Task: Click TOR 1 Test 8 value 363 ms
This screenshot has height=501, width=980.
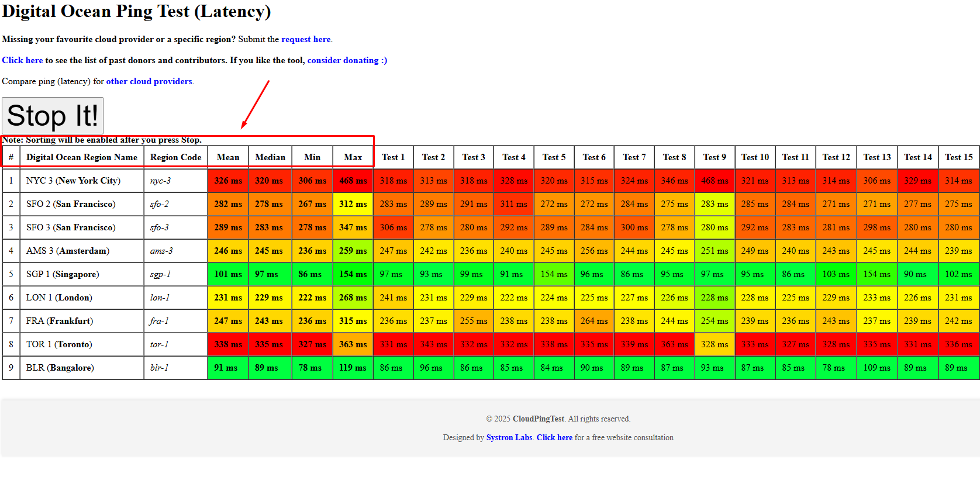Action: click(675, 344)
